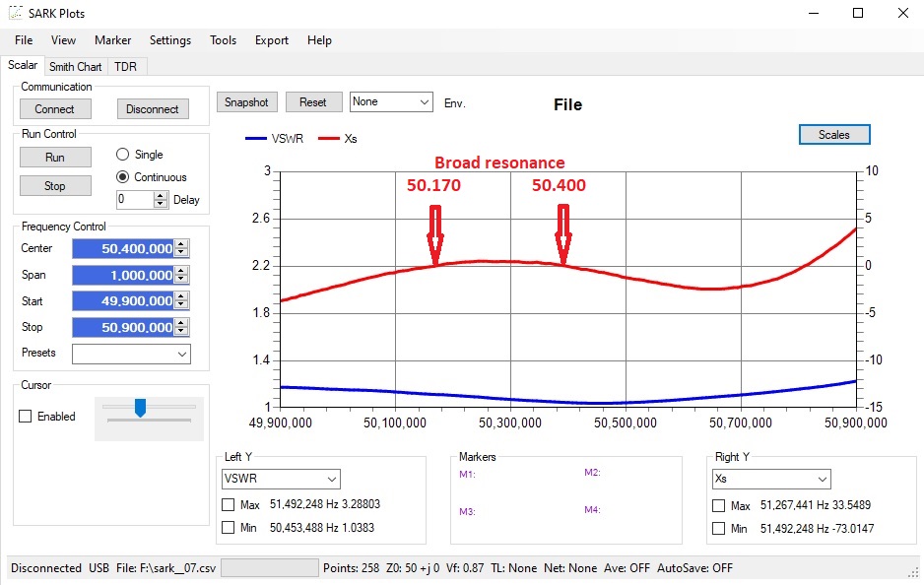Click the Snapshot button
The image size is (924, 585).
(246, 102)
